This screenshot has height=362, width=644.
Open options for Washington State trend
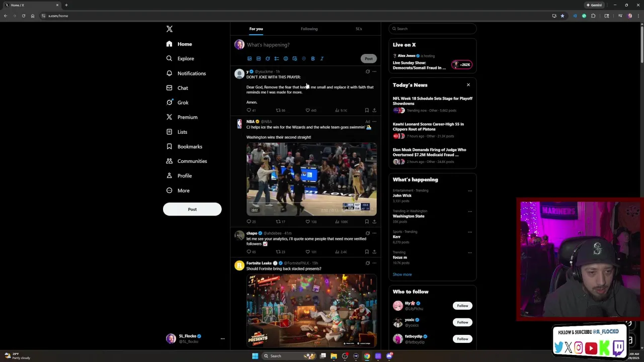470,211
